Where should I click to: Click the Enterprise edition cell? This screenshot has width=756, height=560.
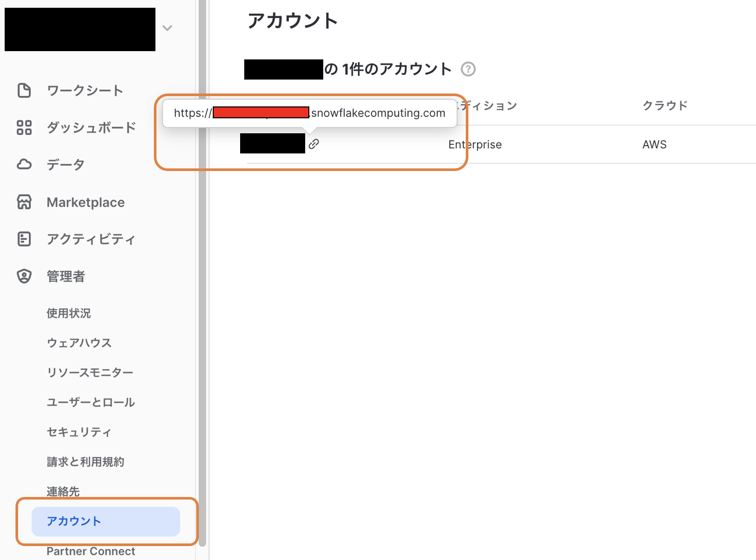click(x=475, y=145)
